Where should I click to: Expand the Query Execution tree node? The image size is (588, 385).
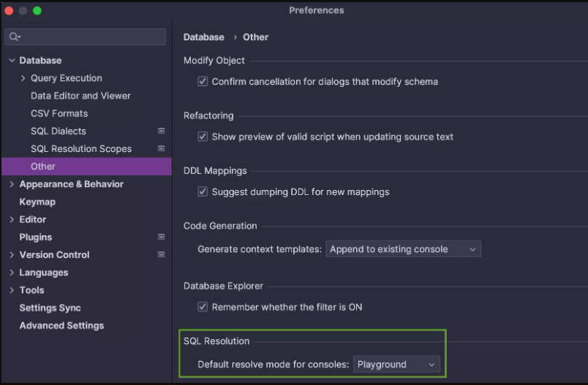[23, 78]
